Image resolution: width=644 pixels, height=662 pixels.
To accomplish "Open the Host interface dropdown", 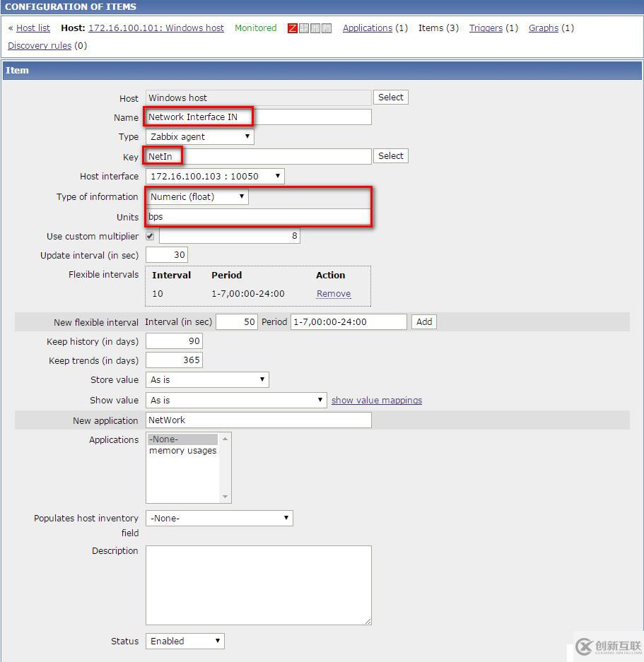I will pos(215,176).
